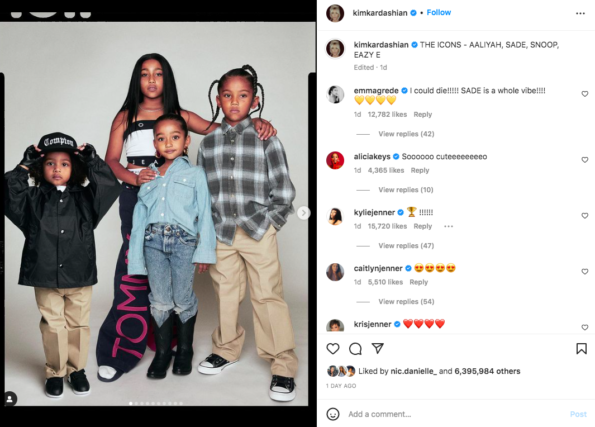The height and width of the screenshot is (427, 595).
Task: Reply to caitlynjenner's comment
Action: point(419,282)
